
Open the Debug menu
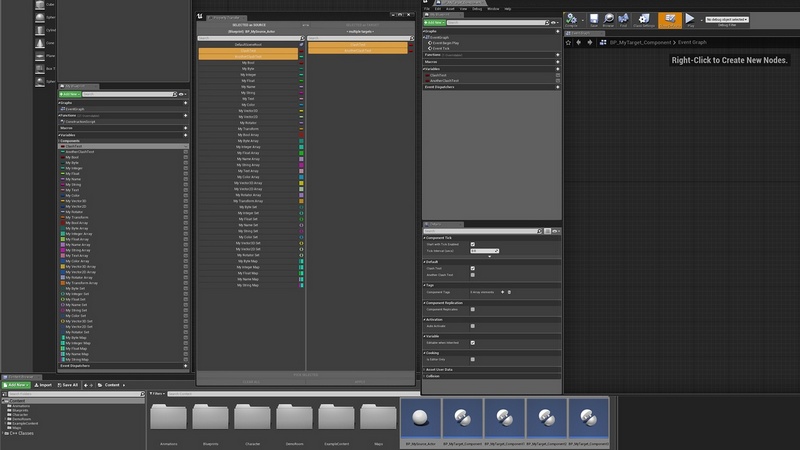point(477,8)
